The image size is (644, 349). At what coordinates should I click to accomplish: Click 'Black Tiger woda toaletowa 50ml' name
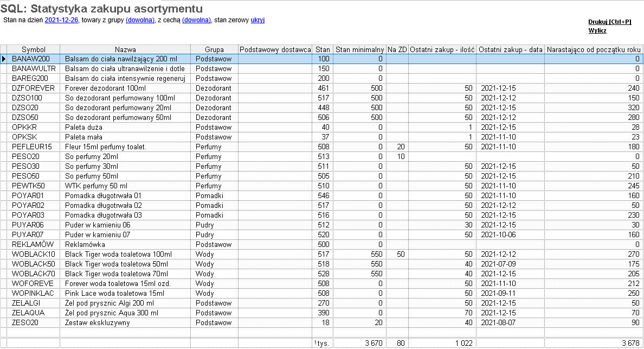[125, 264]
